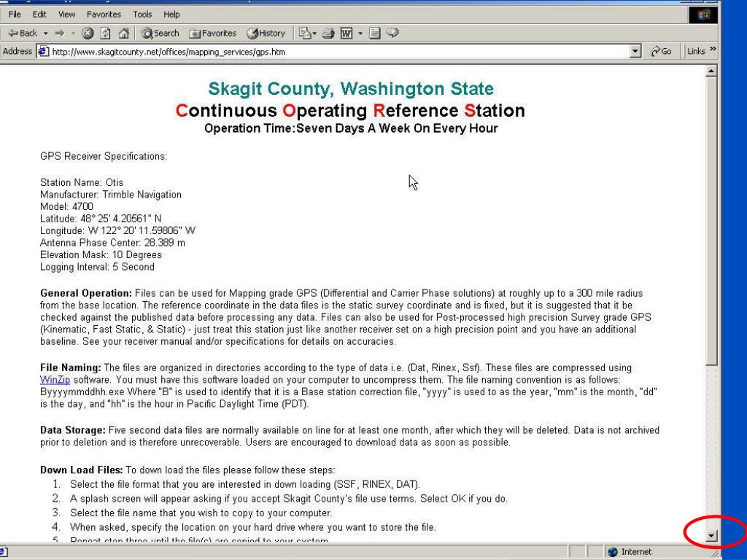The width and height of the screenshot is (747, 560).
Task: Open the Search pane button
Action: coord(160,33)
